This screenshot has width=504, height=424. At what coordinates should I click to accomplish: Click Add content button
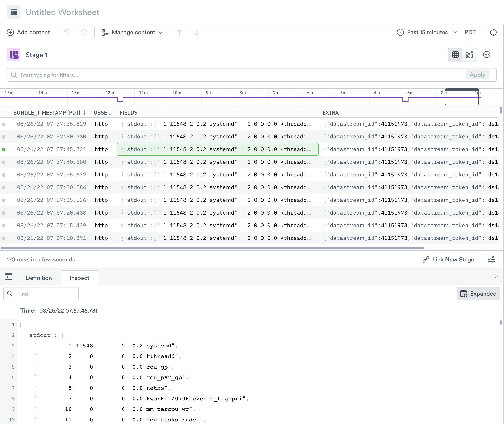click(x=28, y=32)
